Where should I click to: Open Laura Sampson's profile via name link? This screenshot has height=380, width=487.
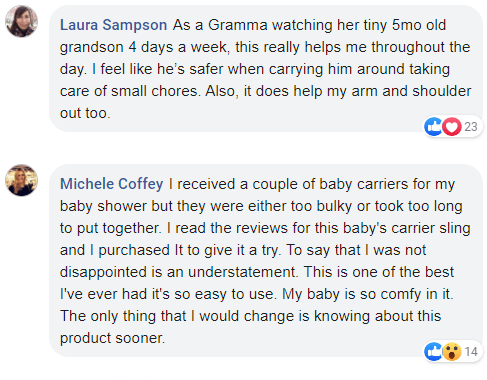tap(113, 25)
